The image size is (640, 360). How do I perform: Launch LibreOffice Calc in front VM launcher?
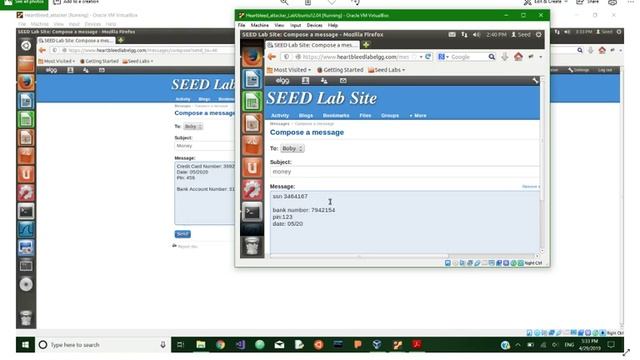[252, 101]
